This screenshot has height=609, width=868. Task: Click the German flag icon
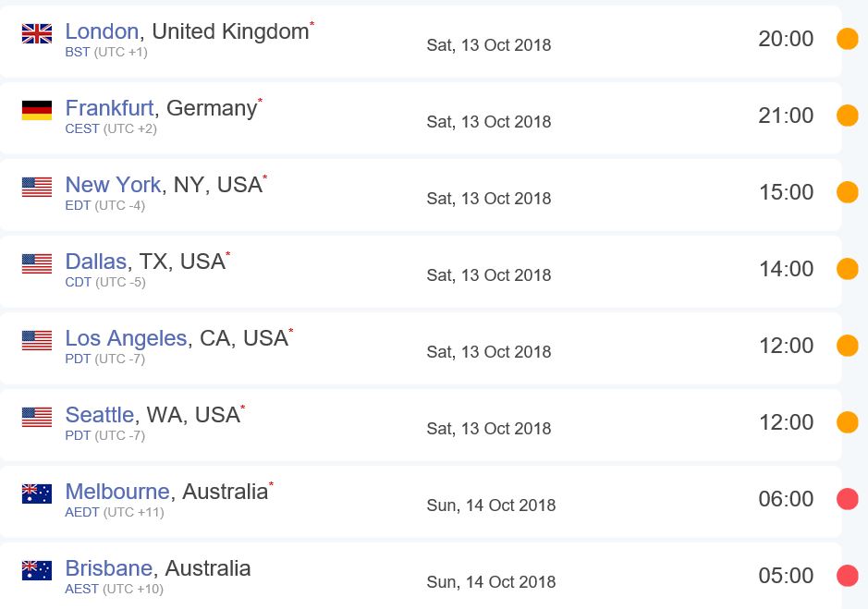click(37, 111)
